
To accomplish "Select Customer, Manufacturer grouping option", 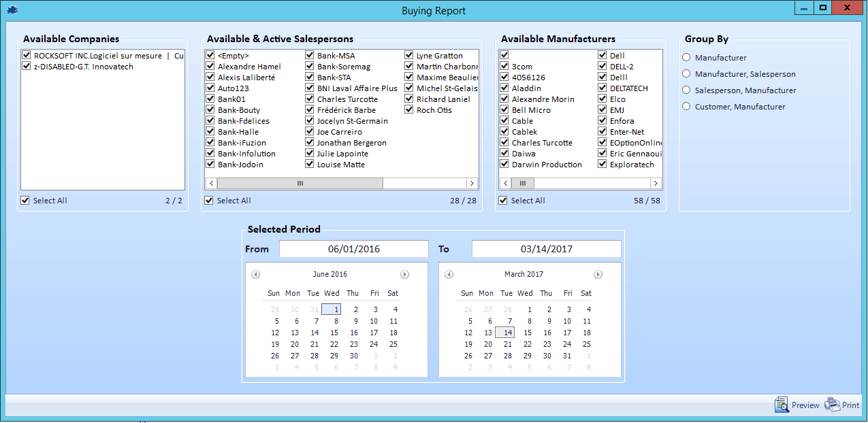I will (x=686, y=107).
